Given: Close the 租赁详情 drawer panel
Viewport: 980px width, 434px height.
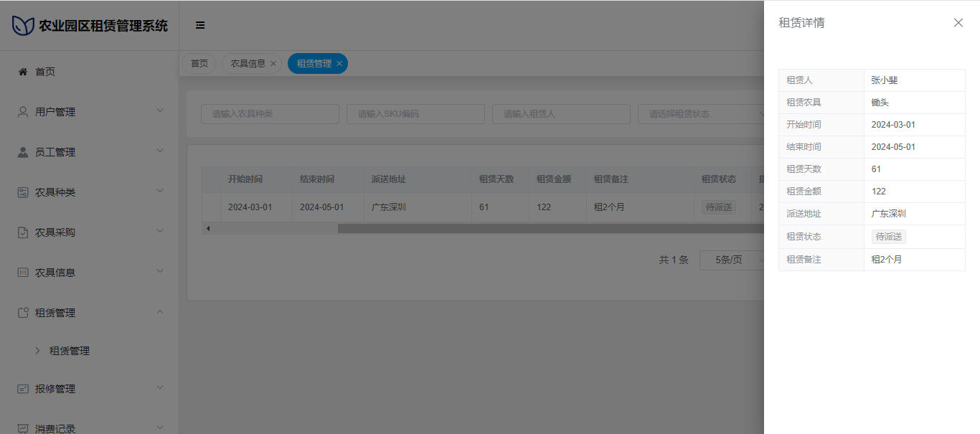Looking at the screenshot, I should (958, 23).
